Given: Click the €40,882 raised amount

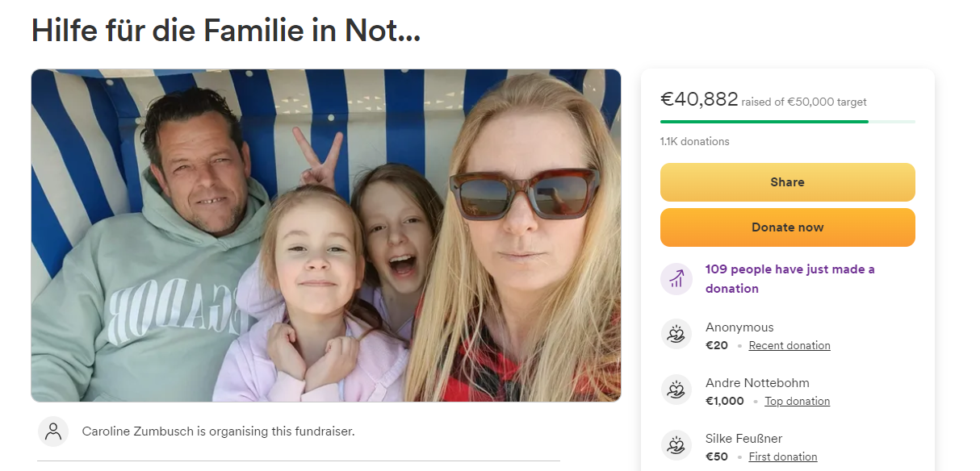Looking at the screenshot, I should [699, 99].
